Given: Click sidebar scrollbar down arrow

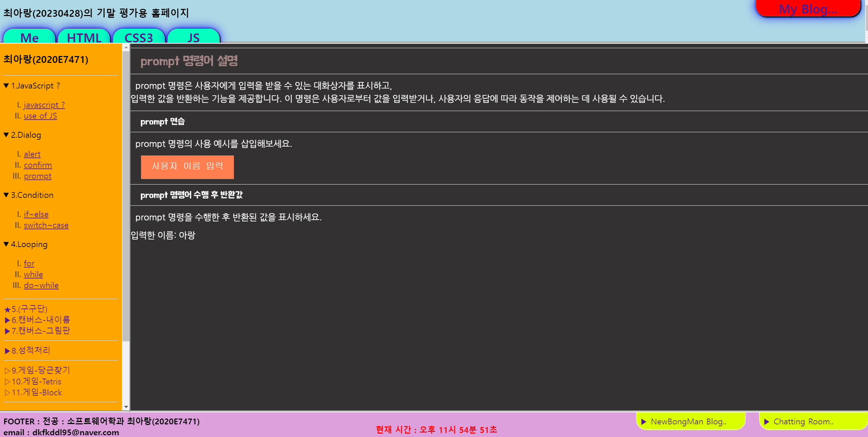Looking at the screenshot, I should (126, 407).
